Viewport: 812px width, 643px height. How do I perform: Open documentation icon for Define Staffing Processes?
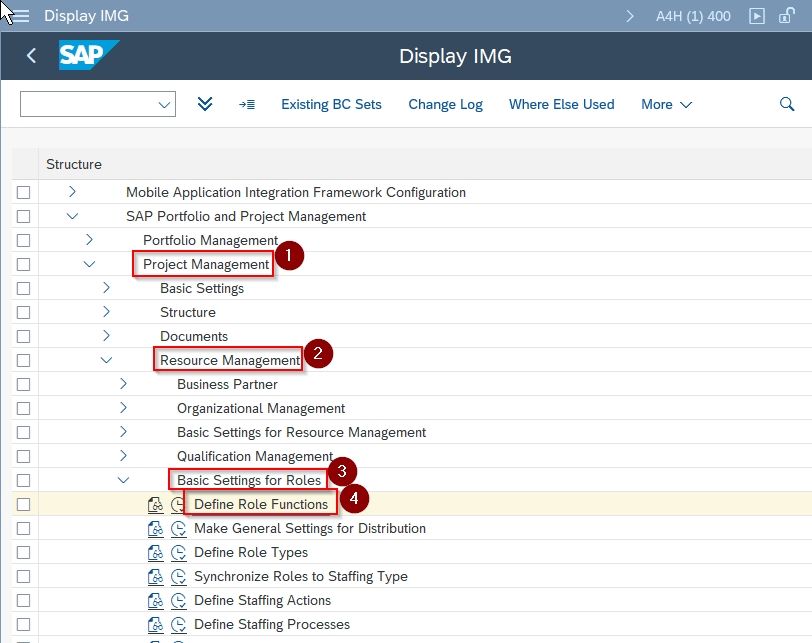(155, 624)
